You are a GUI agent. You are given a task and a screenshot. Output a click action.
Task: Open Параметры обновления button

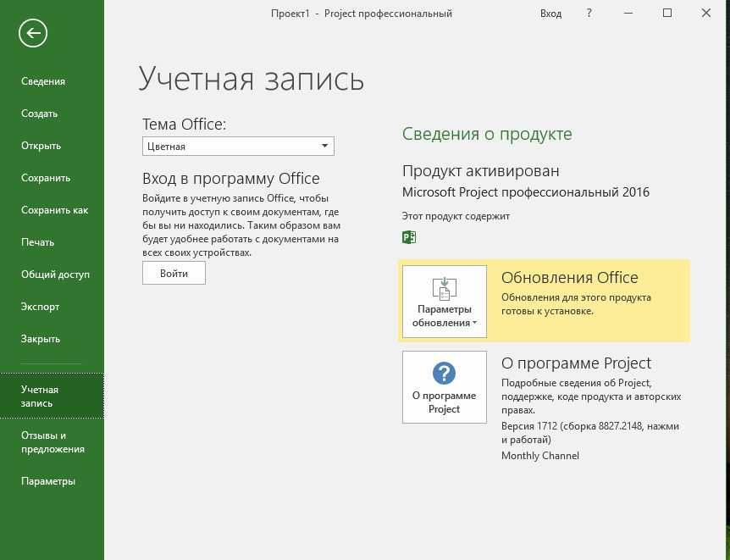(x=445, y=302)
